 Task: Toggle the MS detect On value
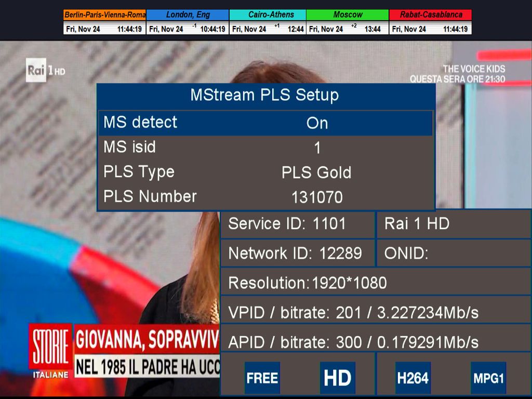coord(317,123)
